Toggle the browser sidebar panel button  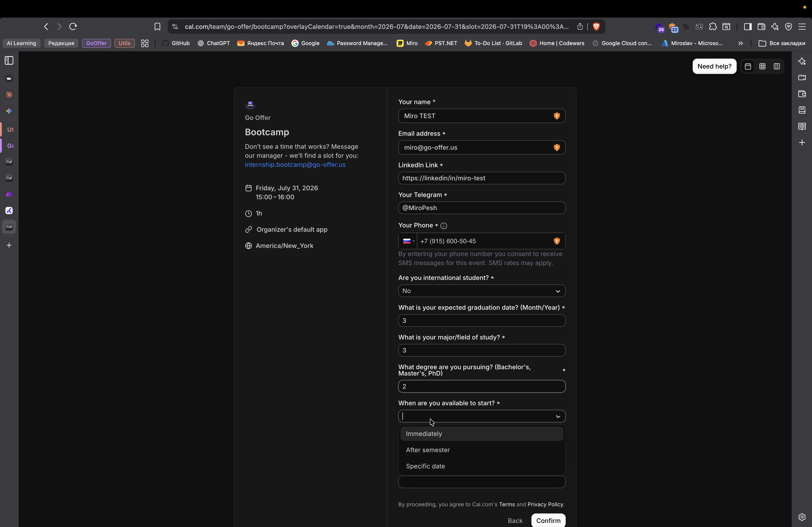(x=747, y=27)
